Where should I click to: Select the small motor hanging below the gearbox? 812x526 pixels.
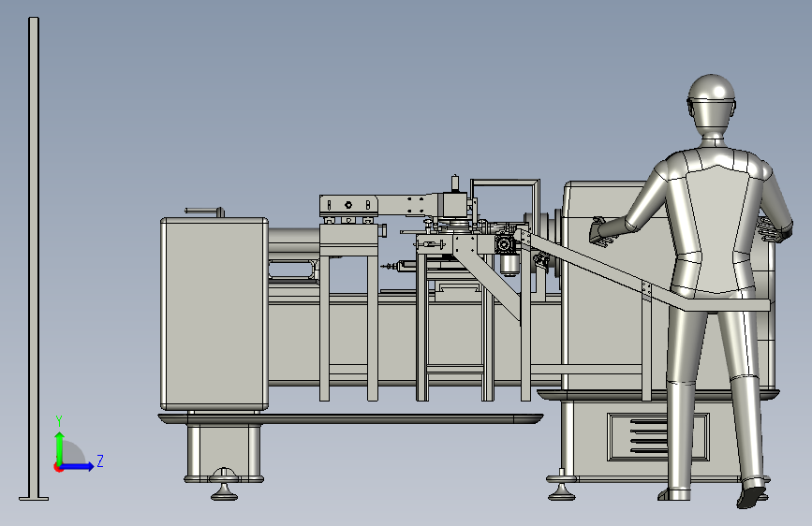[x=509, y=264]
